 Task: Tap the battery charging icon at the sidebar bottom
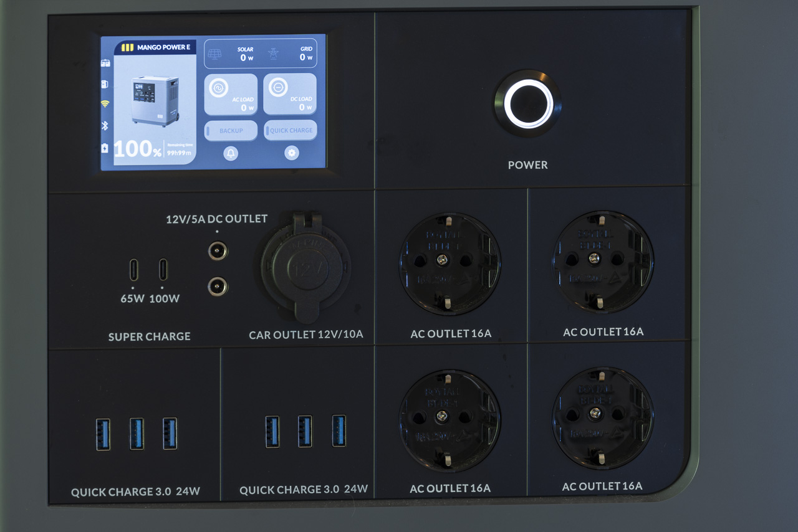105,148
